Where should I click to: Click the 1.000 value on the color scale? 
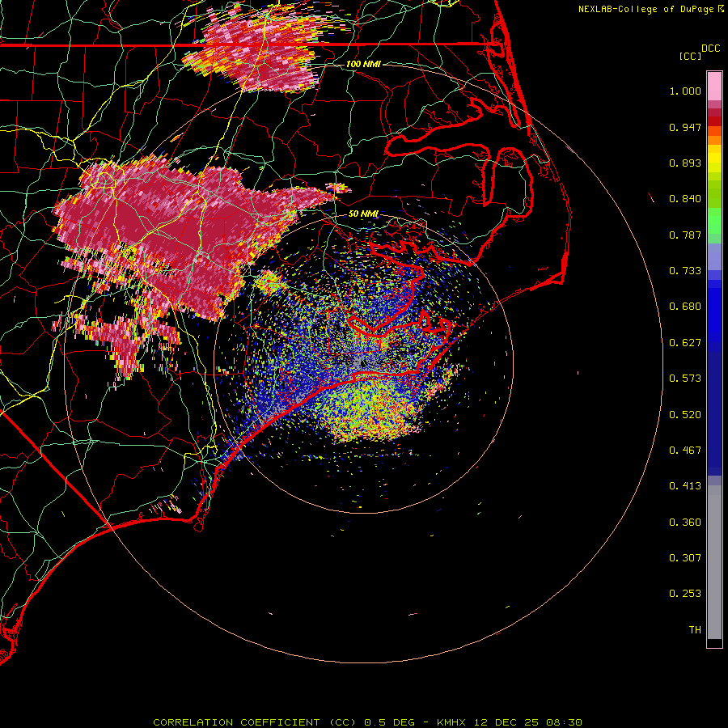pos(685,91)
